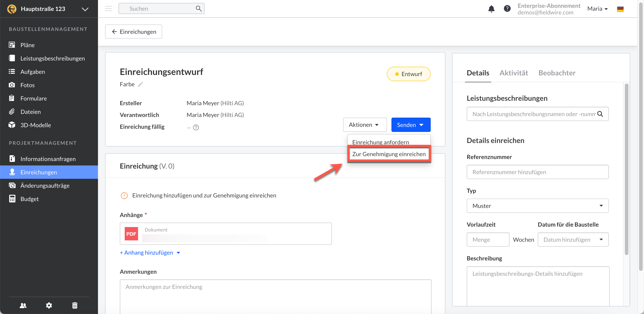Viewport: 644px width, 314px height.
Task: Click the info icon beside Einreichung fällig
Action: [196, 127]
